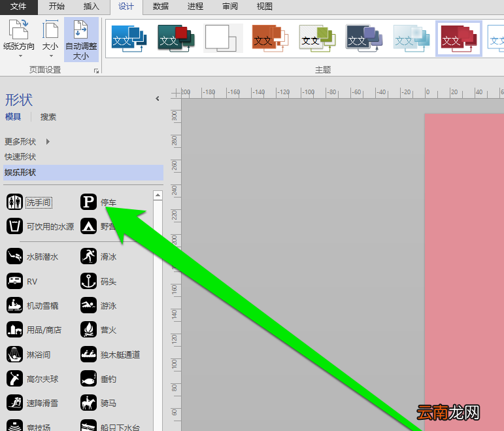Select the 独木艇通道 canoe shape icon
This screenshot has height=431, width=504.
point(88,354)
